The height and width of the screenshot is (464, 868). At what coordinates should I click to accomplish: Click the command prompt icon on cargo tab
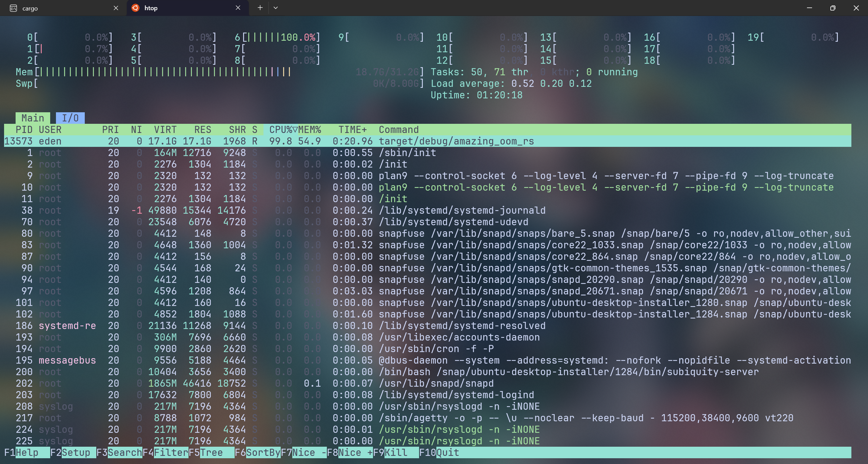coord(14,8)
